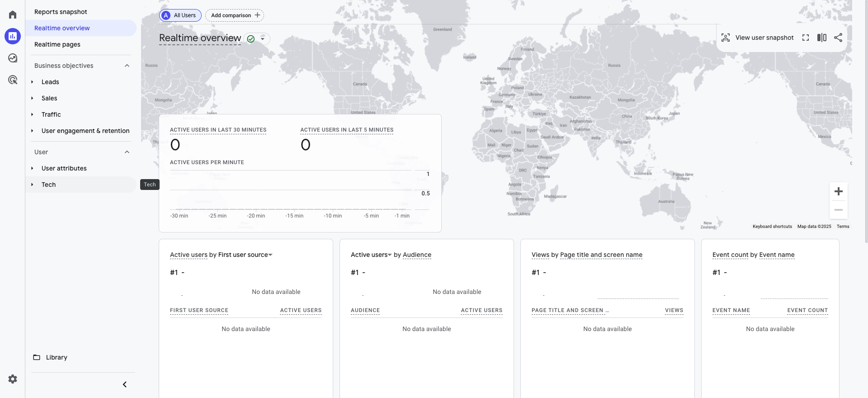Click the View user snapshot icon

pyautogui.click(x=726, y=38)
